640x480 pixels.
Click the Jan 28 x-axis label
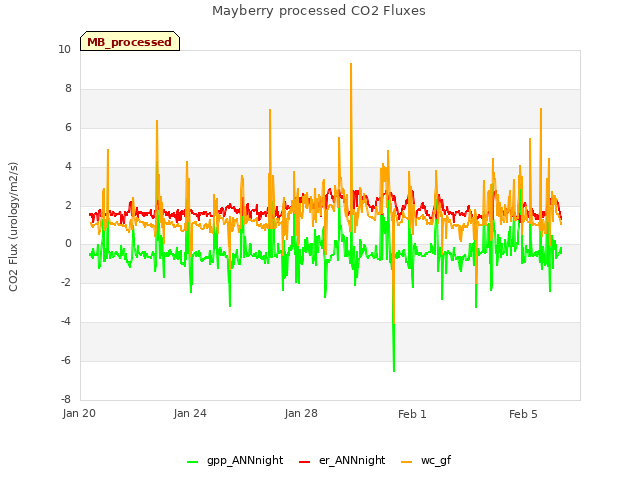coord(301,413)
